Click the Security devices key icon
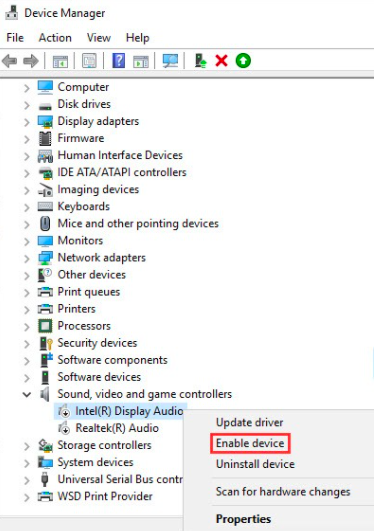Image resolution: width=374 pixels, height=531 pixels. click(x=46, y=343)
